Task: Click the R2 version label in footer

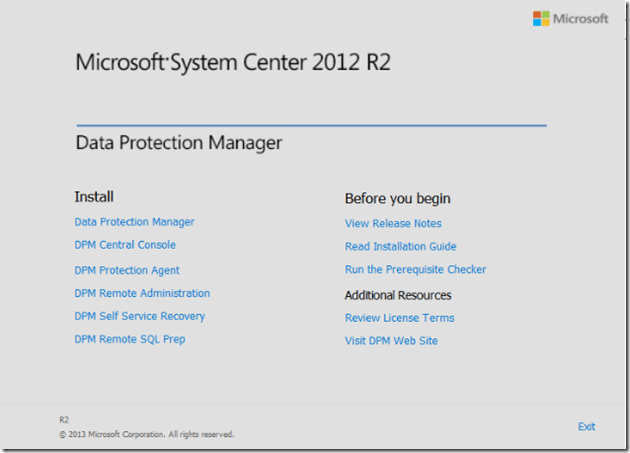Action: pos(65,420)
